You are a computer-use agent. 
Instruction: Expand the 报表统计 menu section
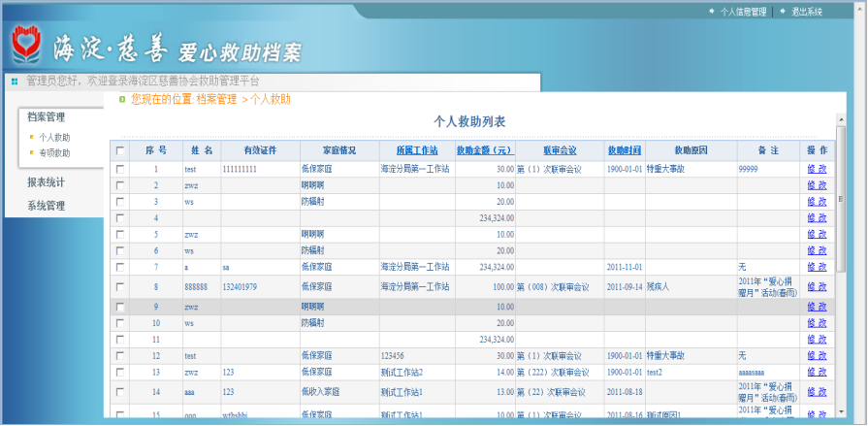coord(47,182)
